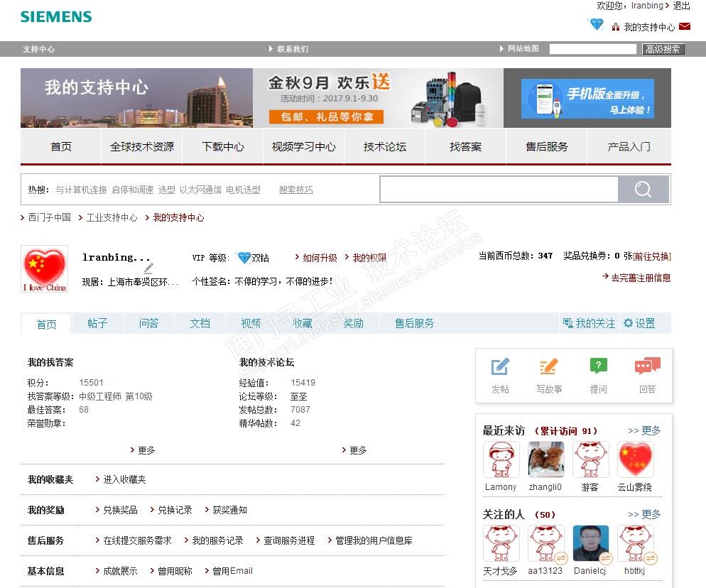Open followed user hbttkj's avatar

[x=635, y=543]
